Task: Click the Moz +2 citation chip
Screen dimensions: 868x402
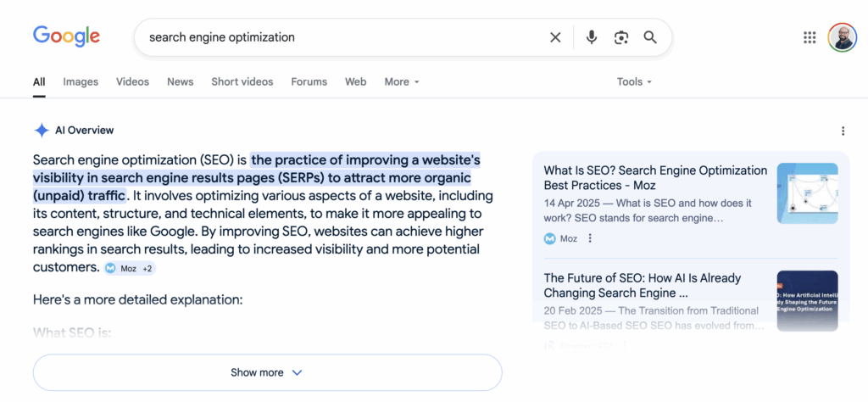Action: [130, 269]
